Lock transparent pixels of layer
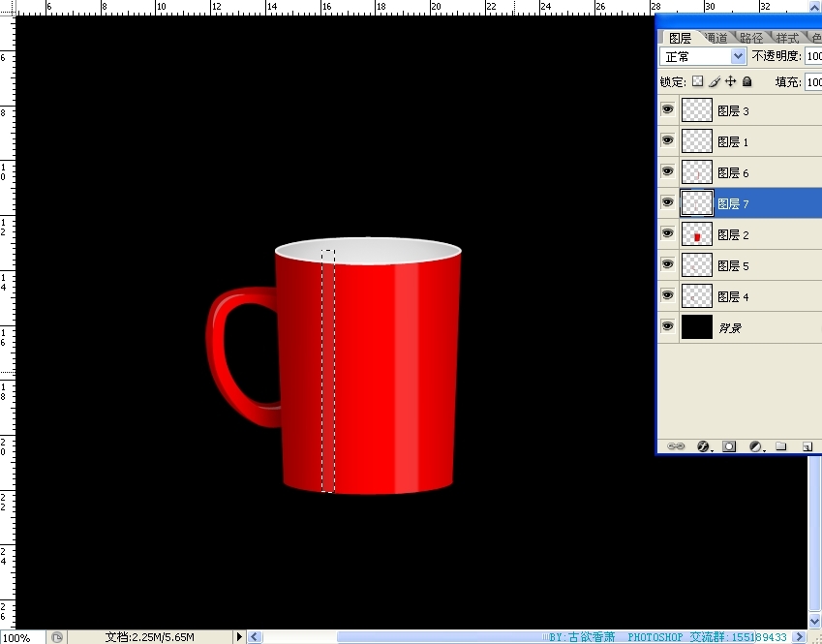Image resolution: width=822 pixels, height=644 pixels. 697,82
